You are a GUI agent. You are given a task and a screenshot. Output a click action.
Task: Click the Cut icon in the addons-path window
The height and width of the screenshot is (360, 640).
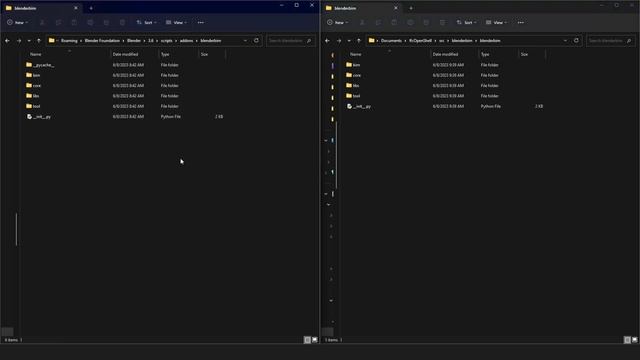(x=42, y=22)
